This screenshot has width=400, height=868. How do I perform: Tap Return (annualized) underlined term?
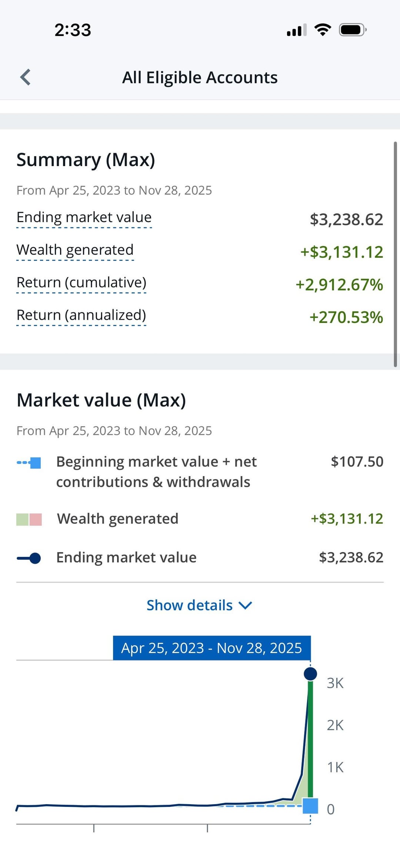click(x=81, y=315)
